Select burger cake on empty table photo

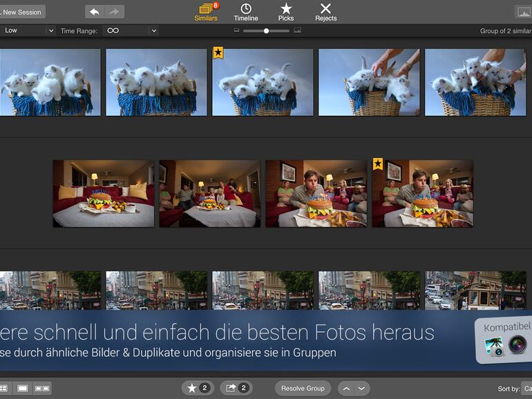(x=104, y=193)
